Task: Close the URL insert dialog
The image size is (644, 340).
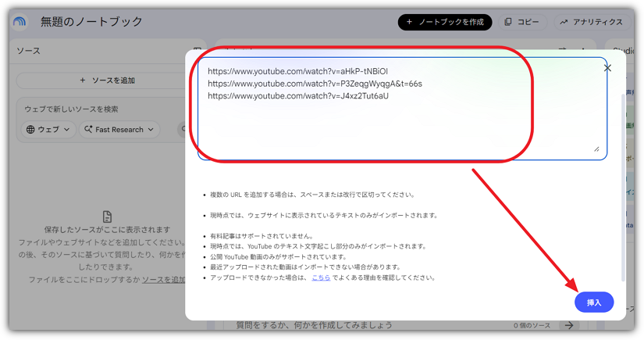Action: pos(607,68)
